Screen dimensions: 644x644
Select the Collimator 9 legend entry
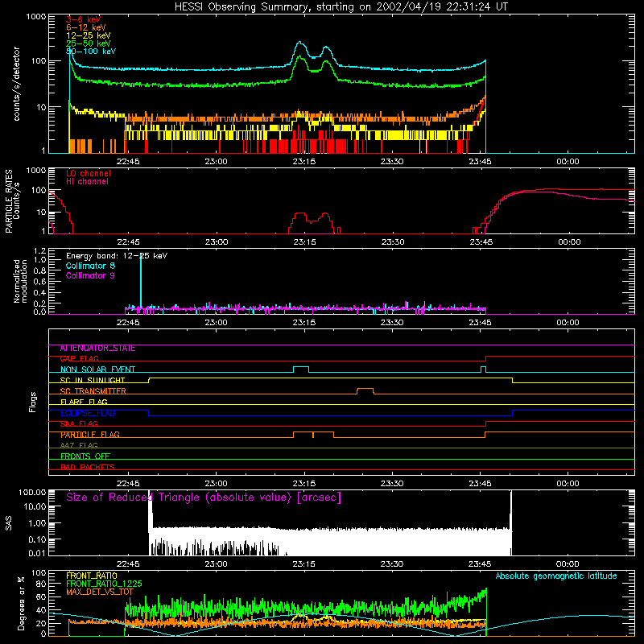90,275
